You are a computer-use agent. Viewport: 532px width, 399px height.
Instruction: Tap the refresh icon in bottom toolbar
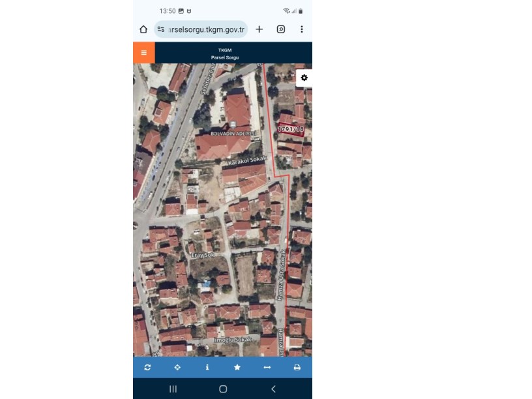pyautogui.click(x=147, y=368)
